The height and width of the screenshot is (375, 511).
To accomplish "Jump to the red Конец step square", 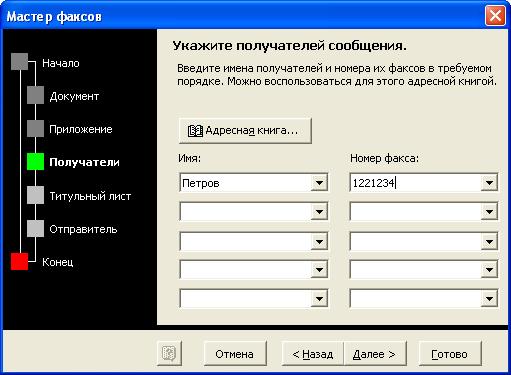I will (x=19, y=261).
